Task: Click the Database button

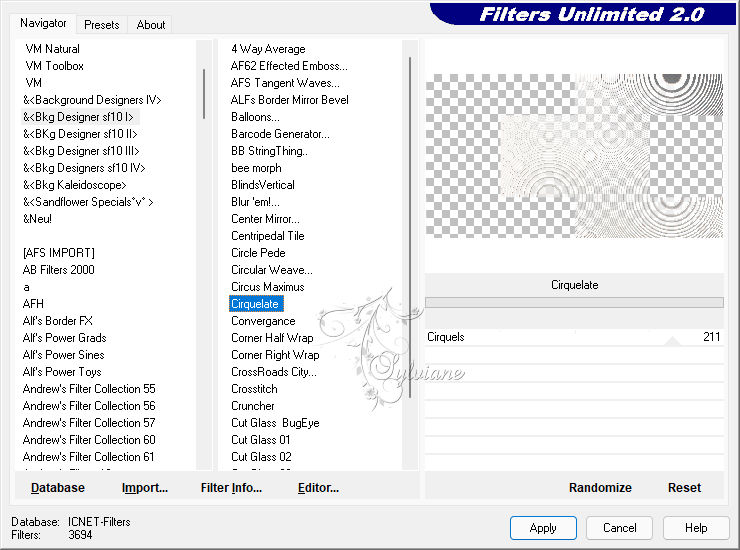Action: click(58, 488)
